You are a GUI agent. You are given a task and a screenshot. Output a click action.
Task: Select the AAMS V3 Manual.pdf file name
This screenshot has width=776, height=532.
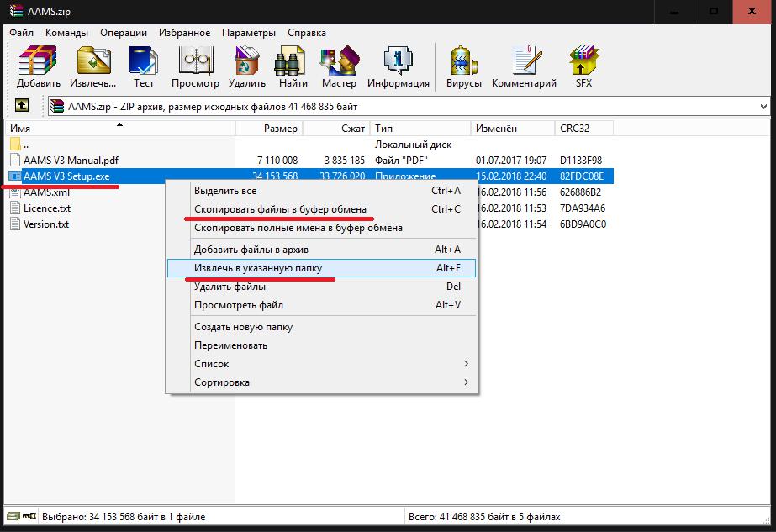pyautogui.click(x=71, y=161)
